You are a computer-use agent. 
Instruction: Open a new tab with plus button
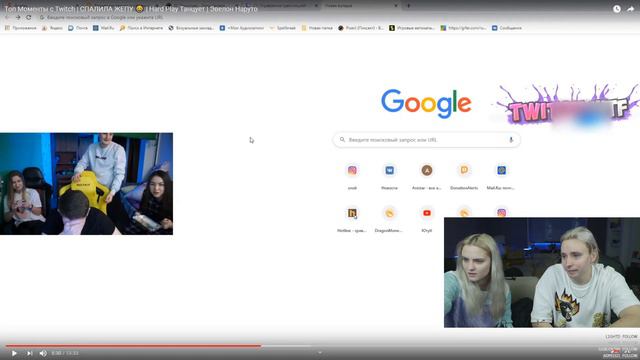coord(409,6)
